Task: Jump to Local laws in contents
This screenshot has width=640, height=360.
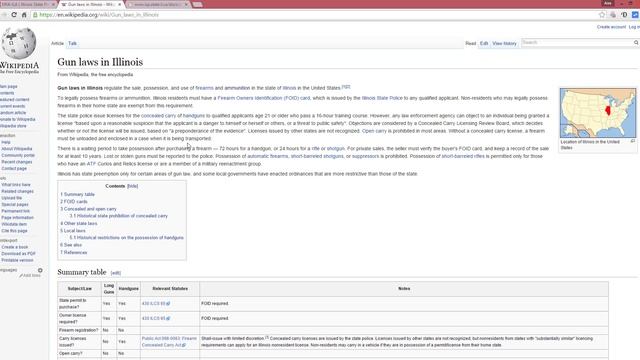Action: click(x=73, y=231)
